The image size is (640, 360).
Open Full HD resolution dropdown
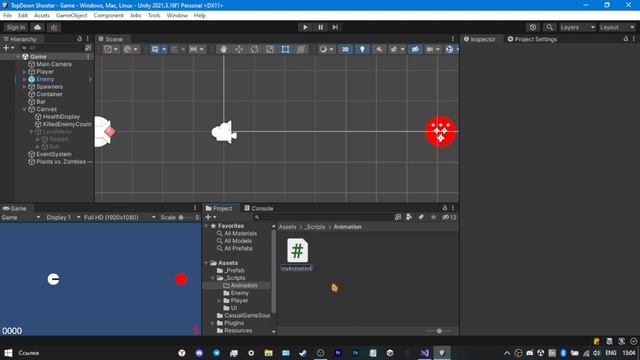click(x=119, y=218)
